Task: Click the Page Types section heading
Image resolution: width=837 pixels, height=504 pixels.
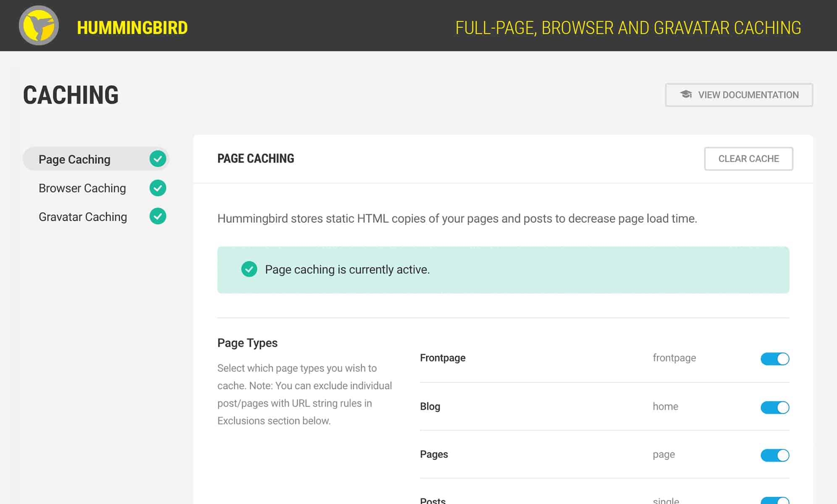Action: [247, 343]
